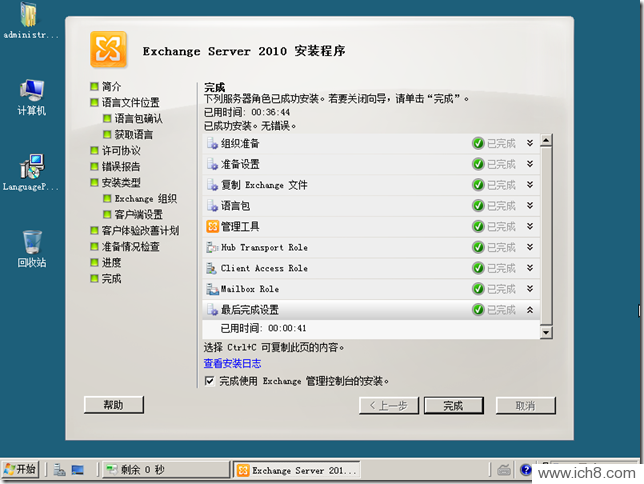Click green check beside 准备设置 status
644x484 pixels.
click(478, 164)
